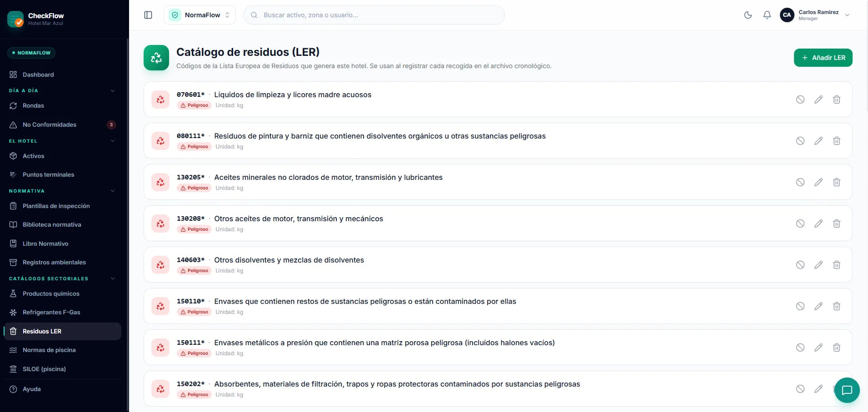Disable waste code 150111*

click(x=800, y=347)
